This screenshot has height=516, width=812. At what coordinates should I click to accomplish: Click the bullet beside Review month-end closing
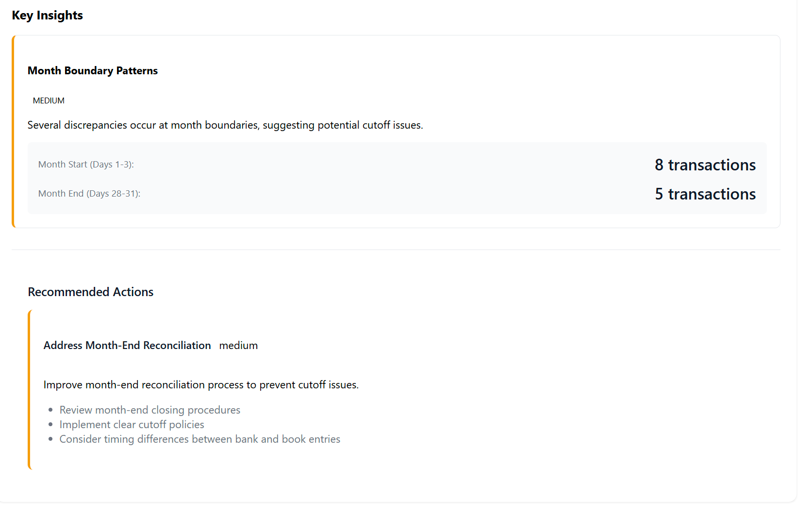tap(50, 410)
